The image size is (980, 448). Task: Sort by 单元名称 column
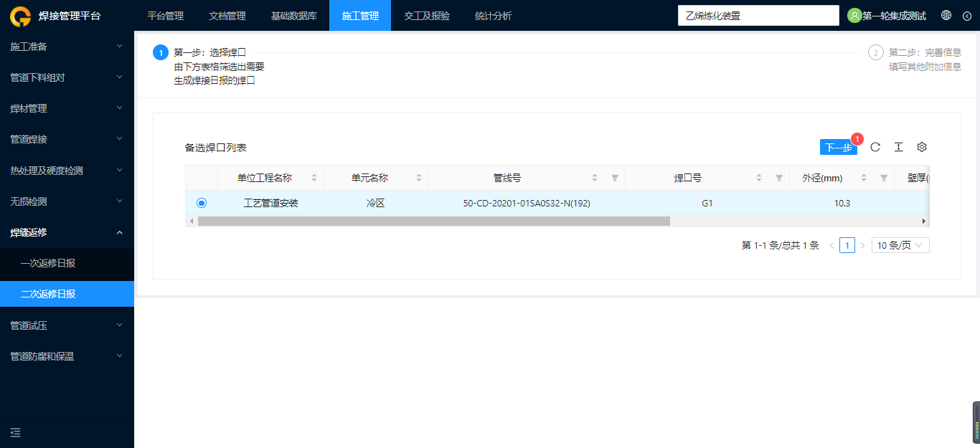click(x=419, y=178)
